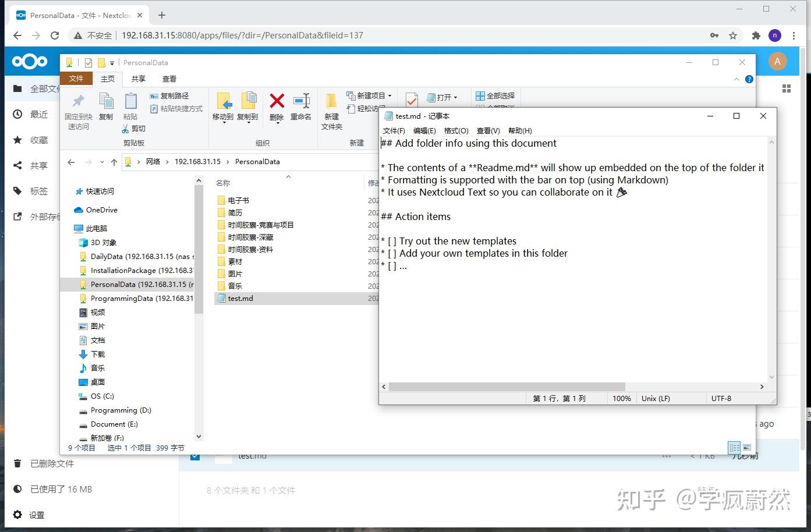The width and height of the screenshot is (811, 532).
Task: Toggle the item checkboxes icon in Quick Access toolbar
Action: pyautogui.click(x=88, y=62)
